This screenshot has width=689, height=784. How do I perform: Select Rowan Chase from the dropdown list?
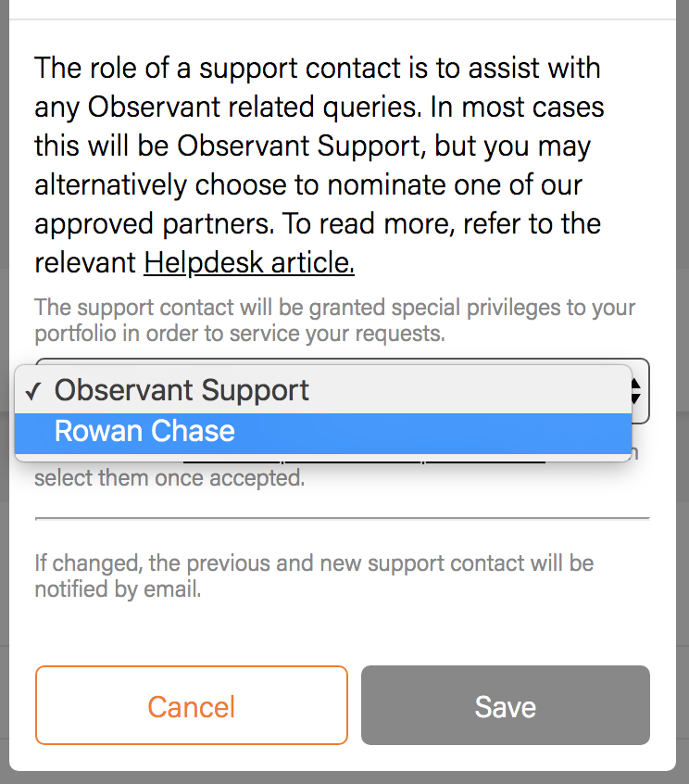pyautogui.click(x=144, y=432)
